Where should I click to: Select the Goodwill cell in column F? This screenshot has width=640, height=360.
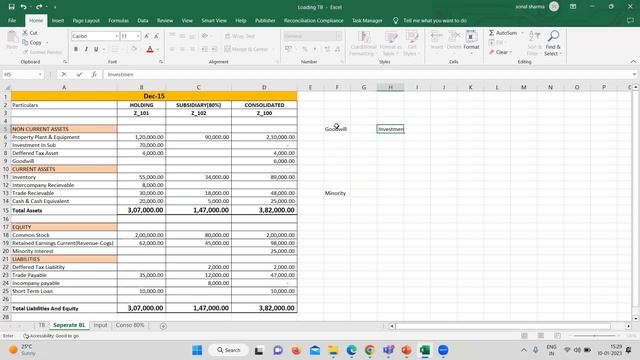pos(337,129)
